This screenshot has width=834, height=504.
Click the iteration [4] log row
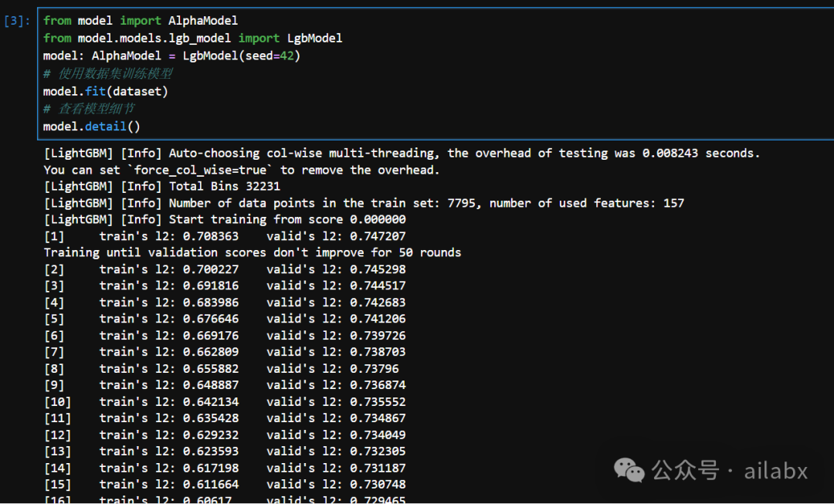click(x=225, y=303)
